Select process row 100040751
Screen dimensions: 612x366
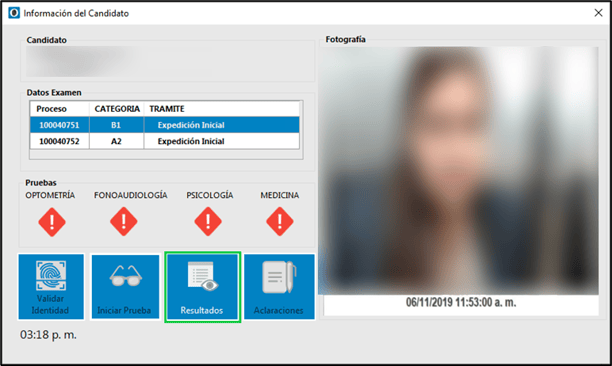[165, 125]
